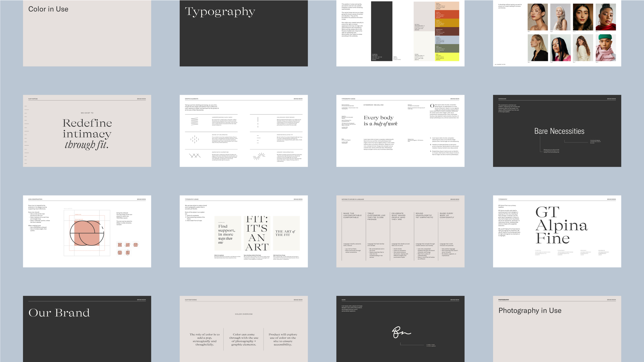Select the Zest yellow color swatch

pos(447,57)
